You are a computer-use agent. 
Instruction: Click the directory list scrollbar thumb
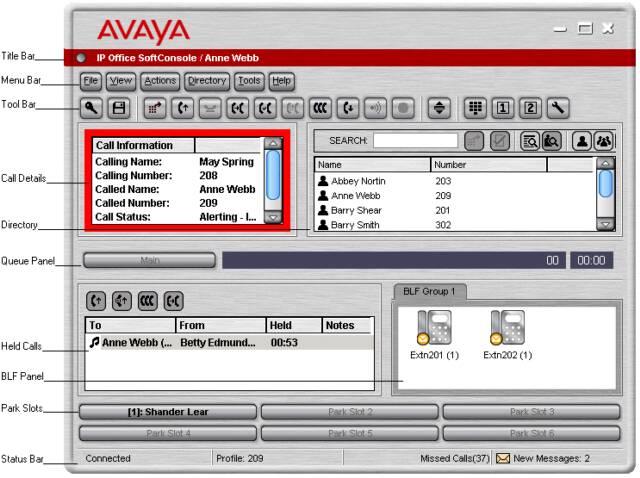point(606,184)
